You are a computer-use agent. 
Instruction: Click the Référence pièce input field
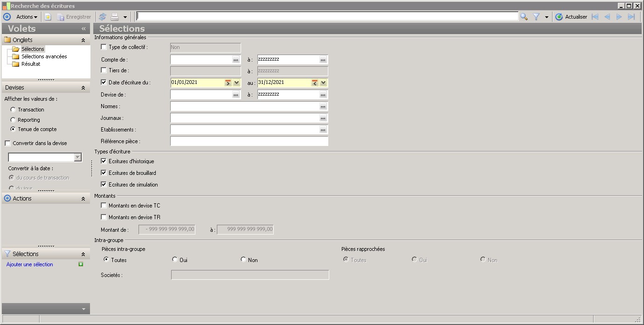tap(249, 141)
